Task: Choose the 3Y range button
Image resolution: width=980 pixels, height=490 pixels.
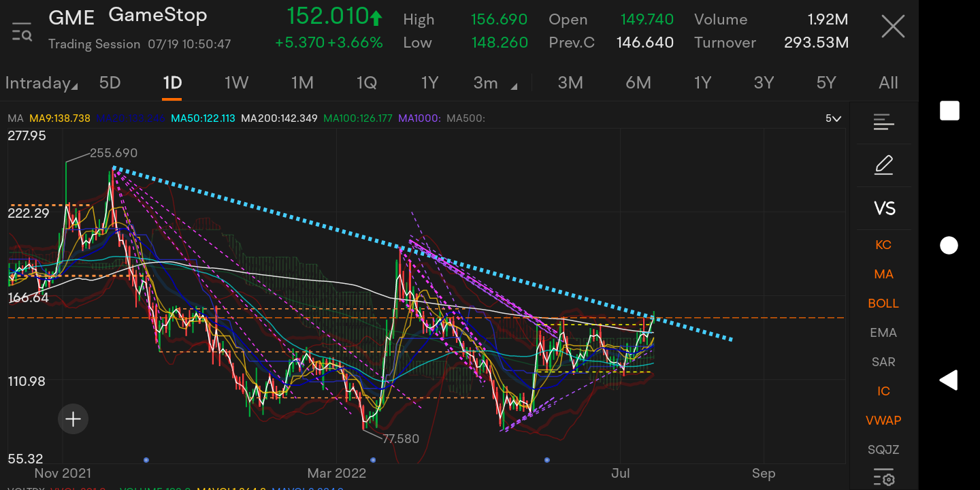Action: click(x=764, y=83)
